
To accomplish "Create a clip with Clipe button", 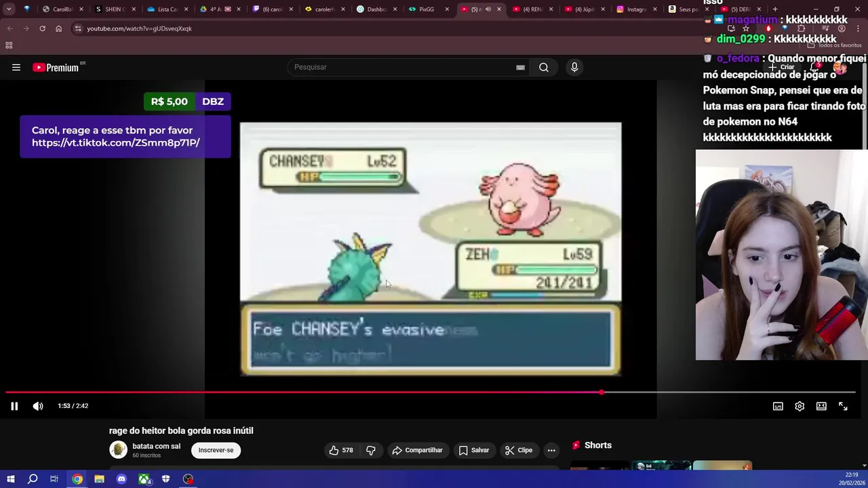I will 519,450.
